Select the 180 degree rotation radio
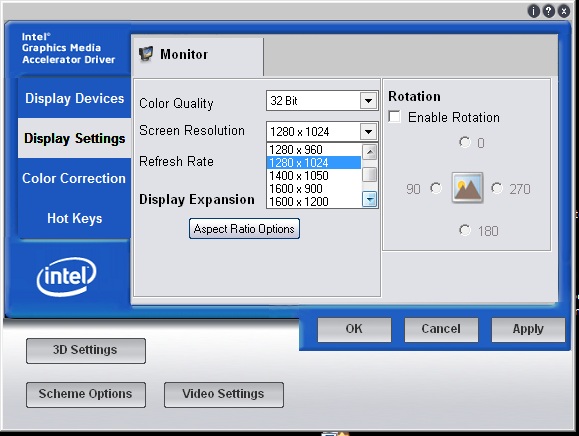This screenshot has height=436, width=579. point(465,230)
